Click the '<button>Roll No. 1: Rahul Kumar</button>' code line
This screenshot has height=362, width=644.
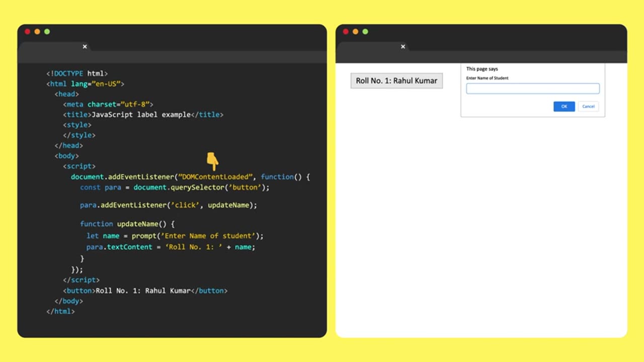[x=145, y=291]
